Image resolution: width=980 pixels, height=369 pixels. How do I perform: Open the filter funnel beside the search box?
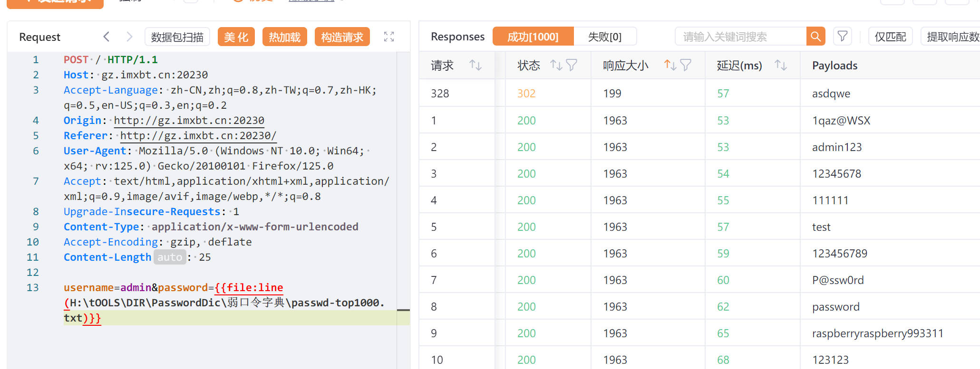(843, 37)
